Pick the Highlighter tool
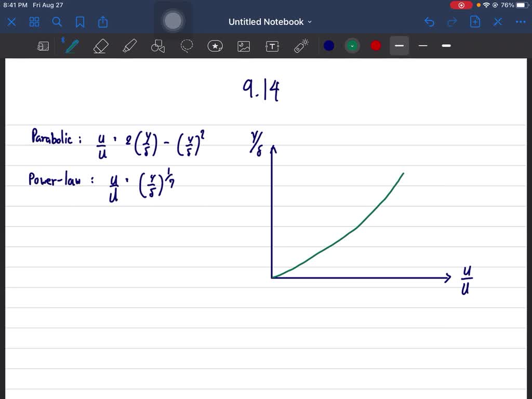532x399 pixels. pos(129,46)
